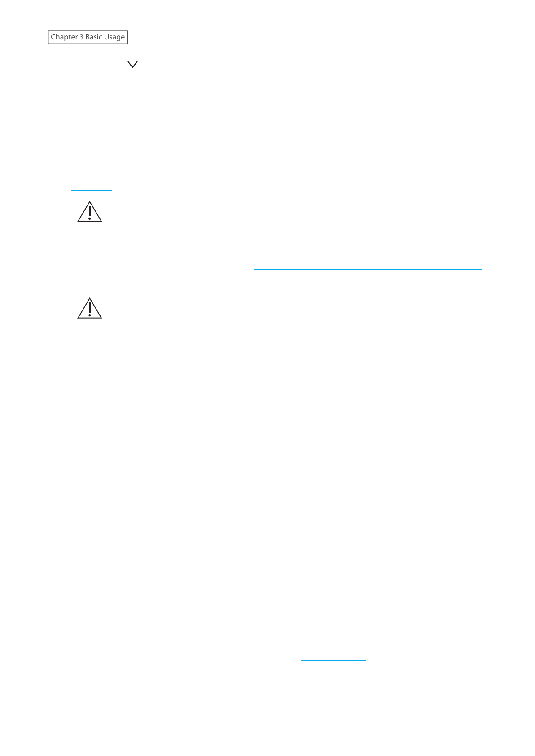Click the word "Chapter" in the header box
The height and width of the screenshot is (756, 535).
(x=64, y=37)
